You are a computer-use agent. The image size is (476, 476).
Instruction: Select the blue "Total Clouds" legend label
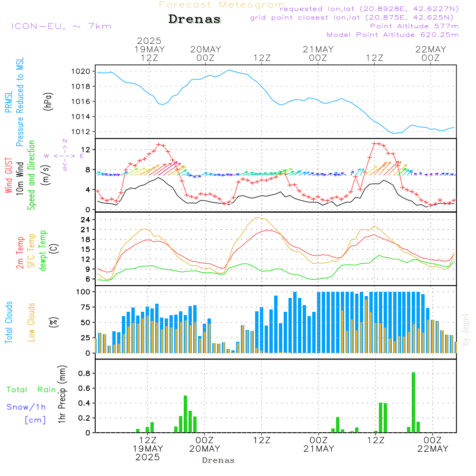pyautogui.click(x=9, y=322)
